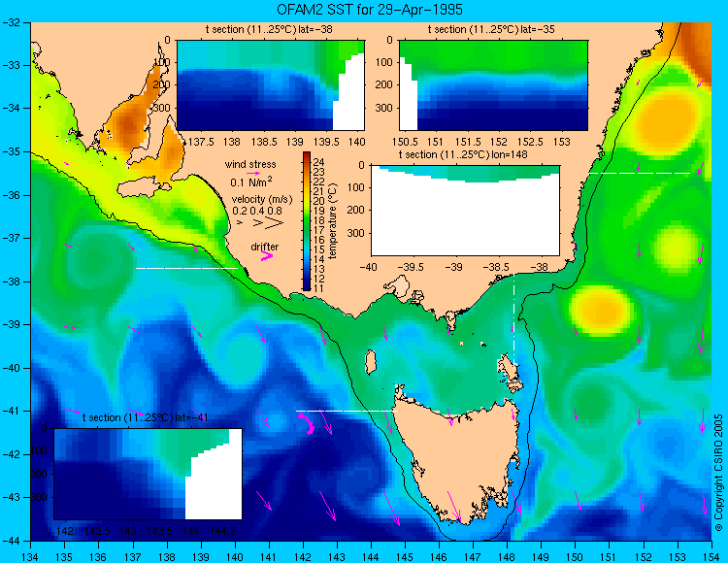This screenshot has width=728, height=563.
Task: Click the magenta drifter arrow symbol in legend
Action: click(x=267, y=255)
